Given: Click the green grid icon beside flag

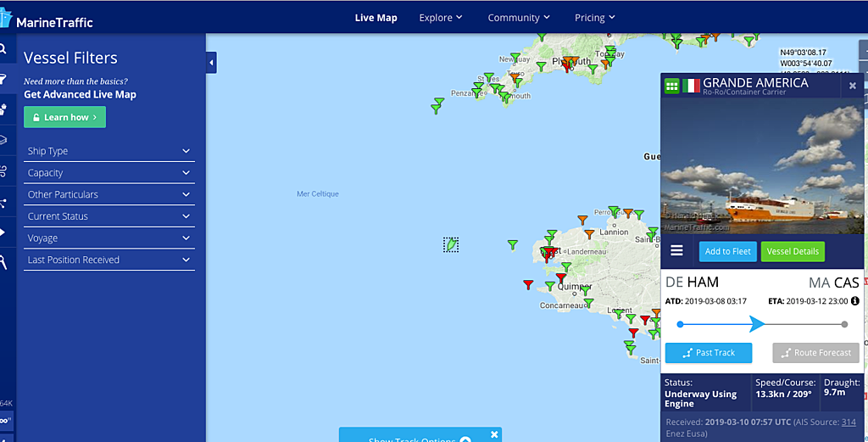Looking at the screenshot, I should click(x=671, y=86).
